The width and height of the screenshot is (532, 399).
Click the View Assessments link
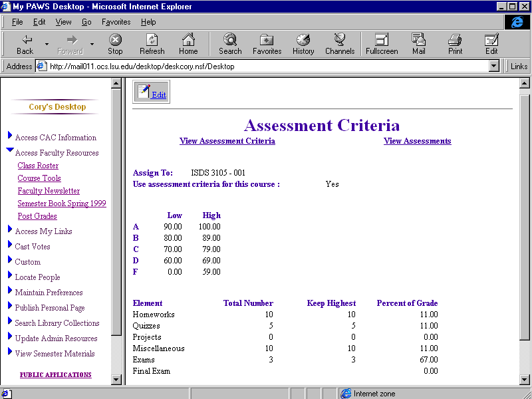[418, 141]
